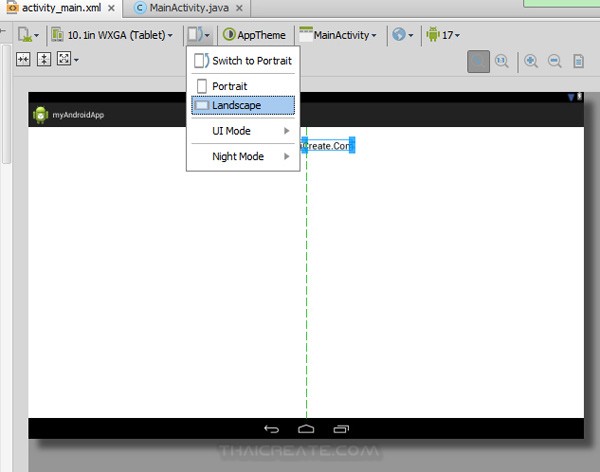
Task: Click the zoom to fit button
Action: [x=478, y=61]
